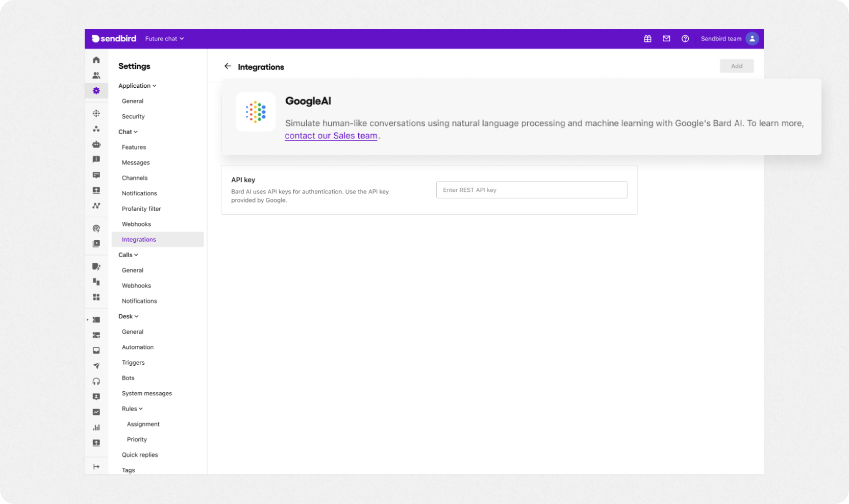Open Tags settings
Screen dimensions: 849x504
(129, 470)
